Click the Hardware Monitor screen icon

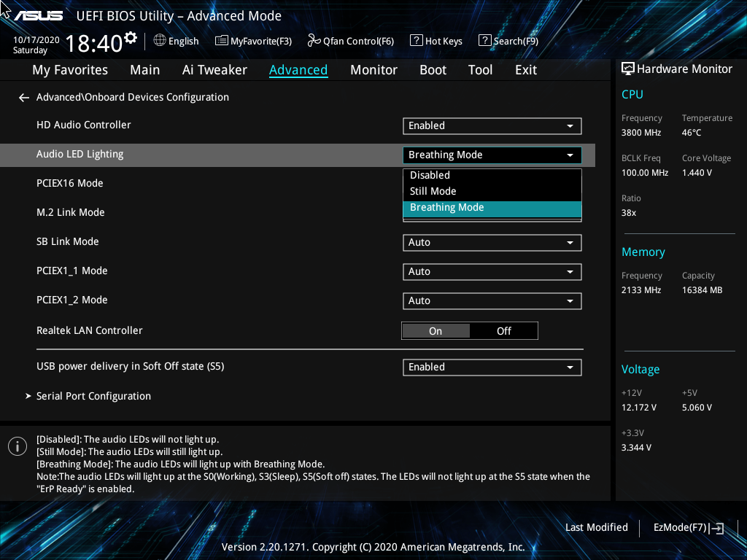click(628, 69)
